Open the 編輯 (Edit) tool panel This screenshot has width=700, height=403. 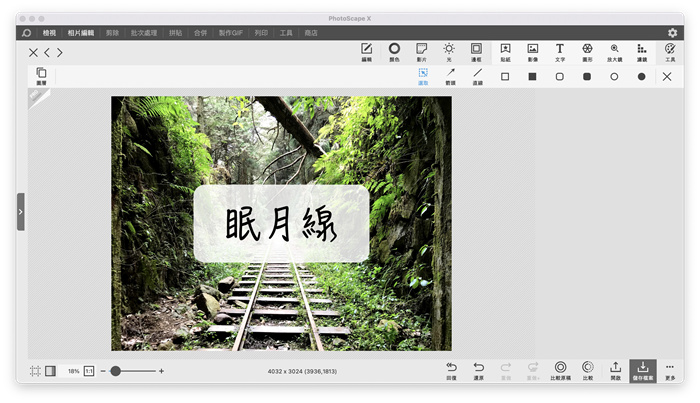tap(366, 51)
